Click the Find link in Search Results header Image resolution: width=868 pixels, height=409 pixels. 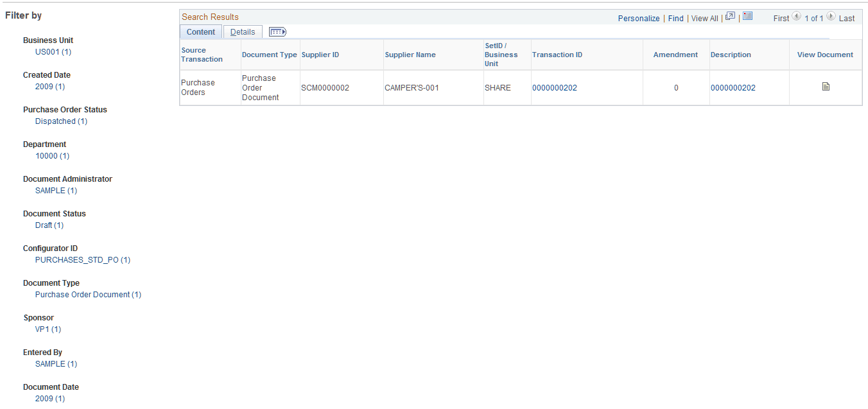tap(675, 19)
